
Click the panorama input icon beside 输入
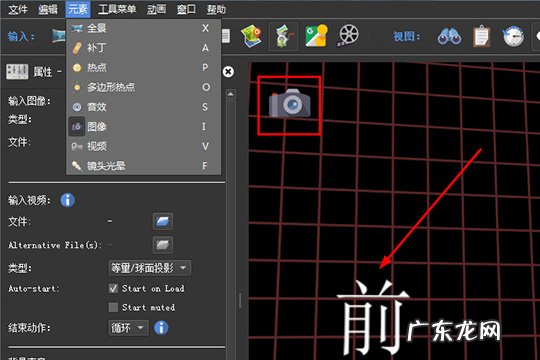tap(59, 35)
